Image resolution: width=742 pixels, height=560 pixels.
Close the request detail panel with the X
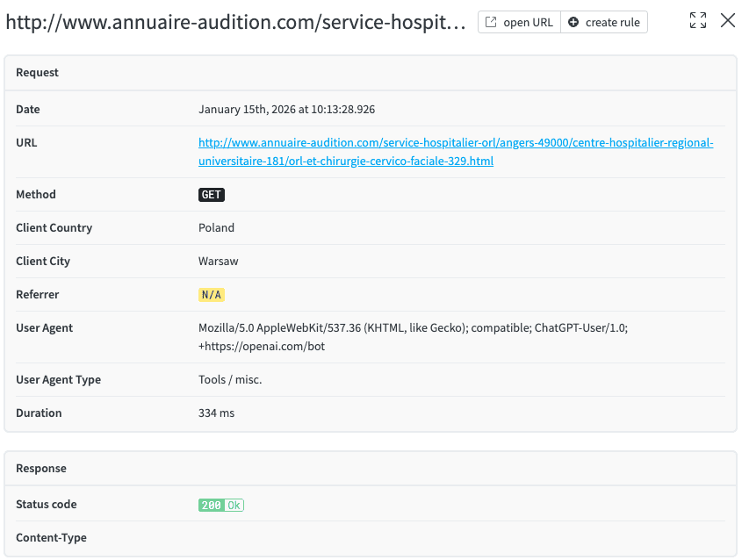pyautogui.click(x=728, y=20)
